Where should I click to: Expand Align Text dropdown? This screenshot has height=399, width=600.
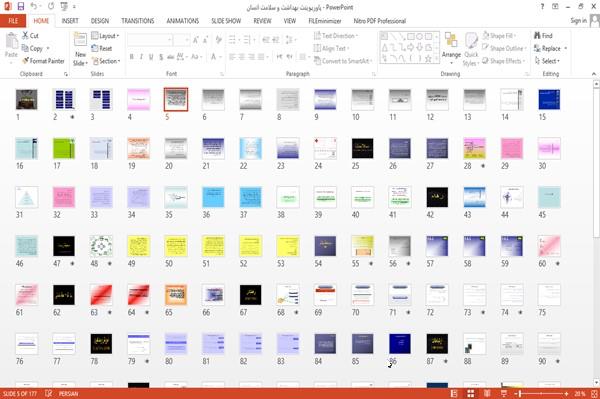(331, 48)
